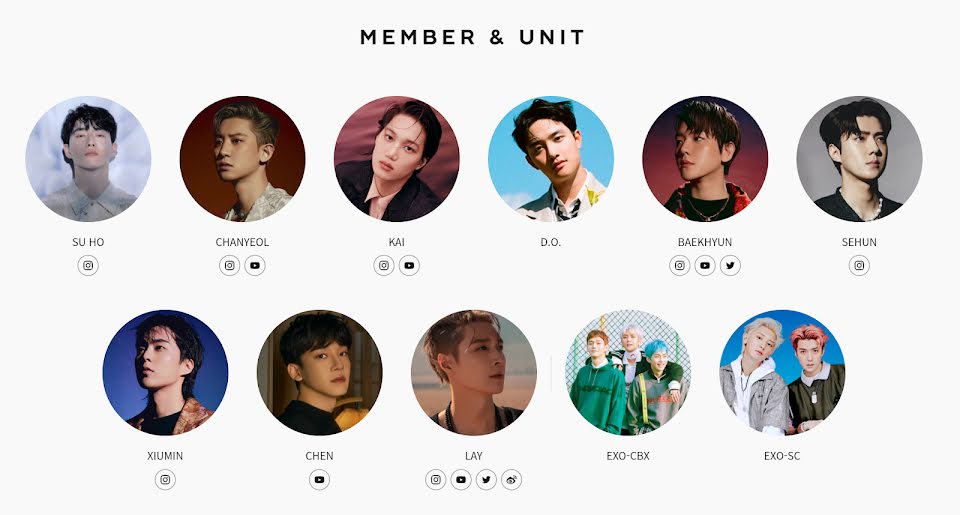Viewport: 960px width, 515px height.
Task: Click the XIUMIN name label
Action: pyautogui.click(x=165, y=456)
